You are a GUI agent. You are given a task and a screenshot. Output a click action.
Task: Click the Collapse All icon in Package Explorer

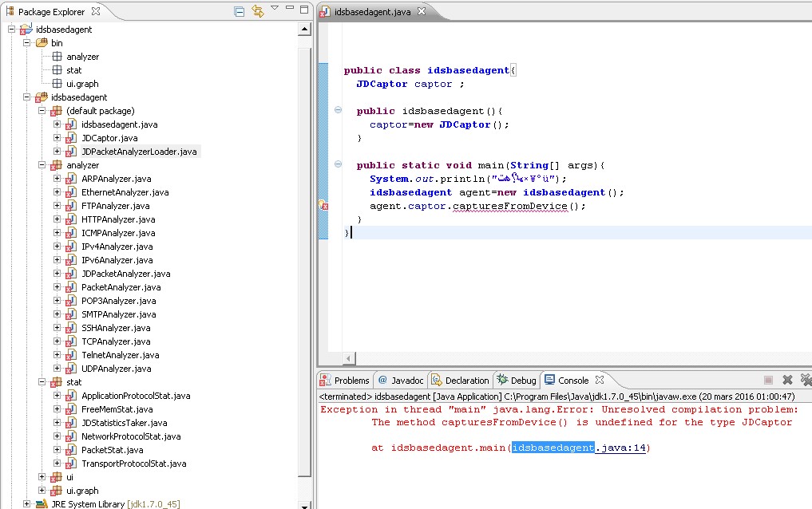tap(239, 11)
